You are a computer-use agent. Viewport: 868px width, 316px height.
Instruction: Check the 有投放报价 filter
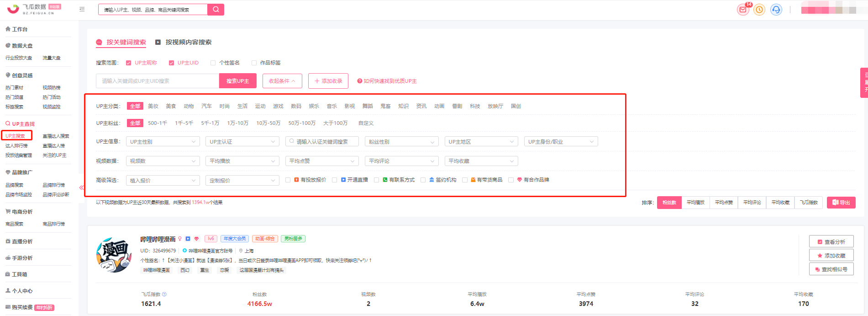(x=288, y=180)
